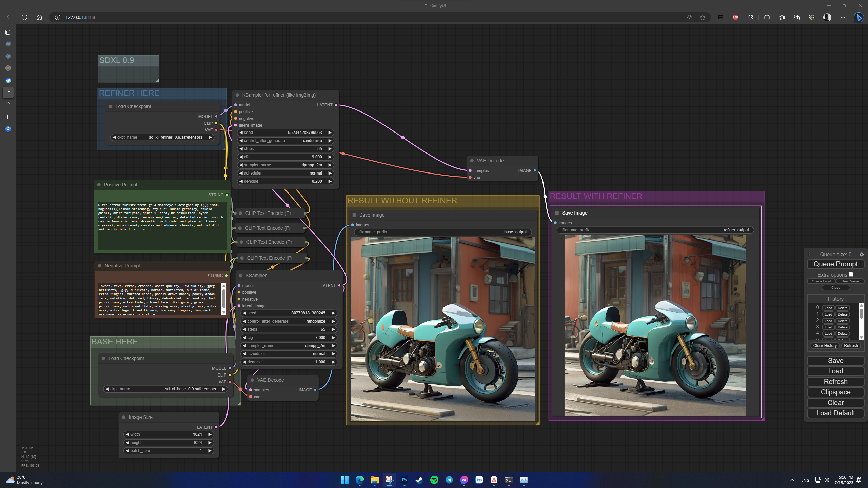868x488 pixels.
Task: Add page to favorites star icon
Action: click(x=703, y=17)
